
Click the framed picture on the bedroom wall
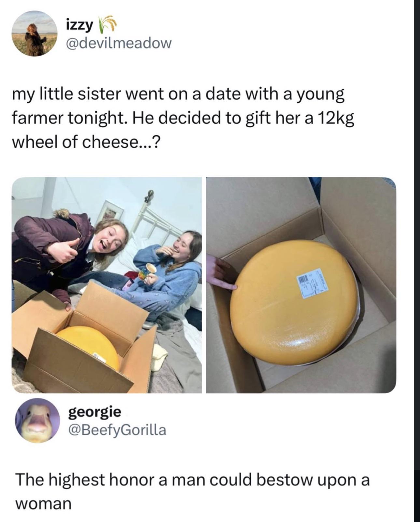tap(112, 210)
